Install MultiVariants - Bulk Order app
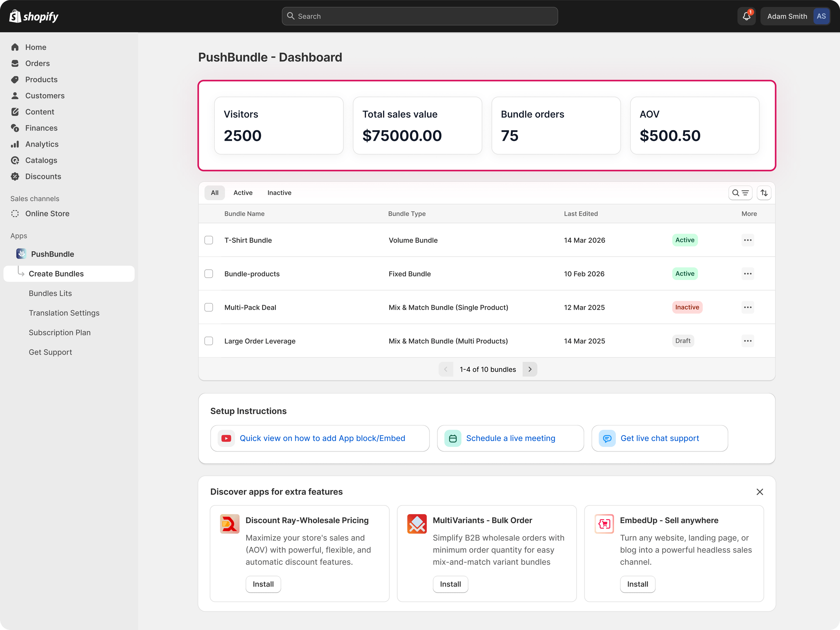Image resolution: width=840 pixels, height=630 pixels. (450, 584)
